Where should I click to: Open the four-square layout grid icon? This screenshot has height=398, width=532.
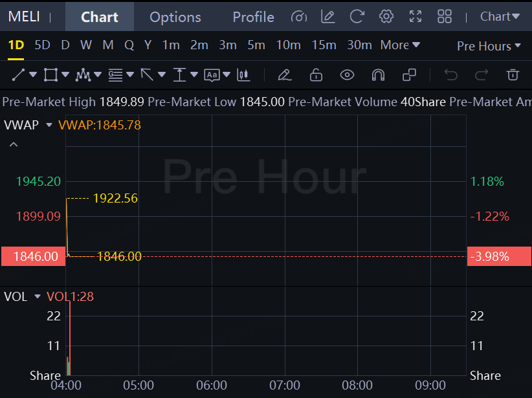(x=445, y=17)
